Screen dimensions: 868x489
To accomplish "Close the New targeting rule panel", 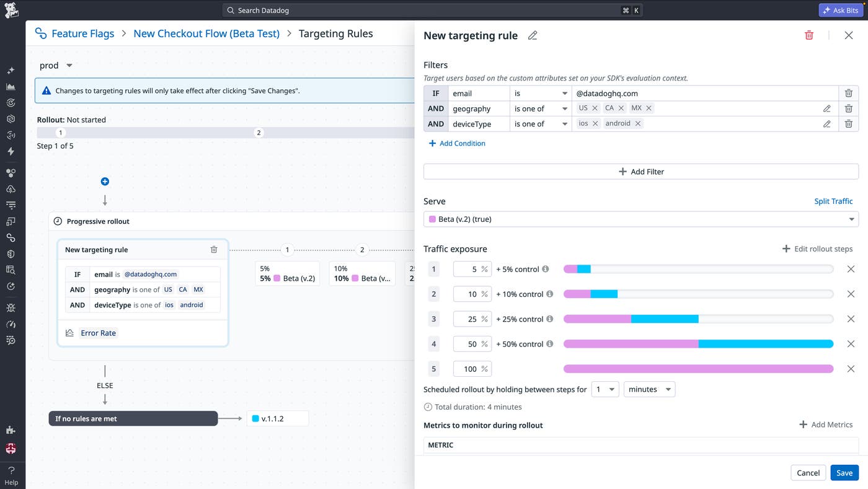I will coord(849,35).
